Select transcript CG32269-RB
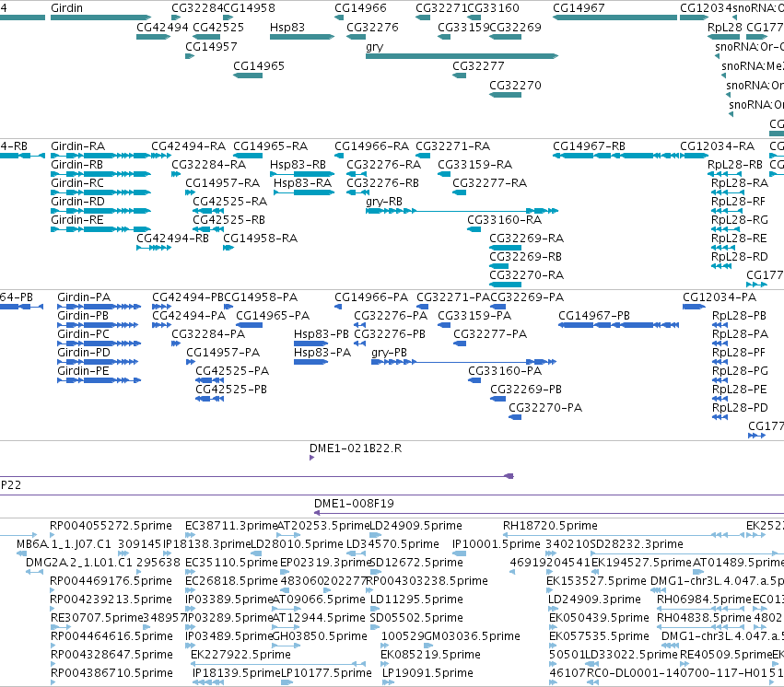 pyautogui.click(x=498, y=266)
